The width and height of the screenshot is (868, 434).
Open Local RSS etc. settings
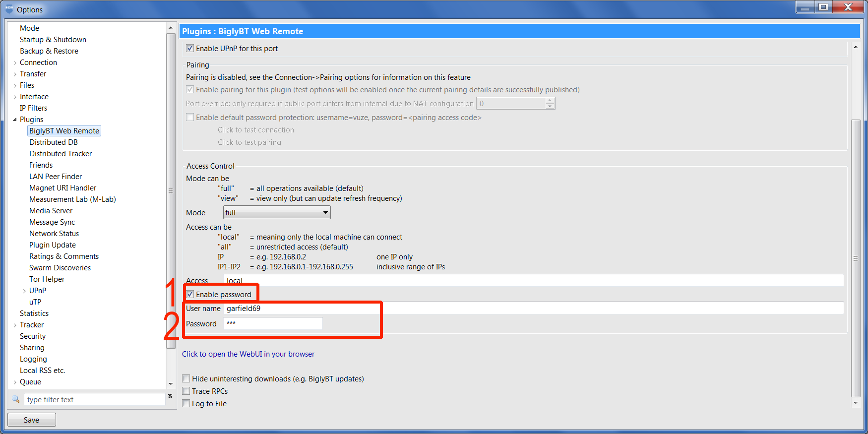click(x=42, y=371)
